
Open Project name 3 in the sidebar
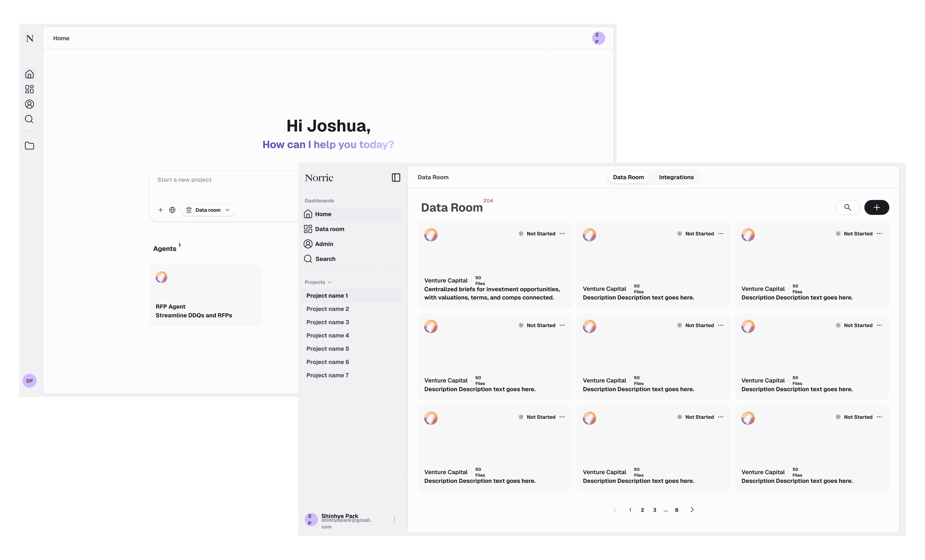[327, 322]
